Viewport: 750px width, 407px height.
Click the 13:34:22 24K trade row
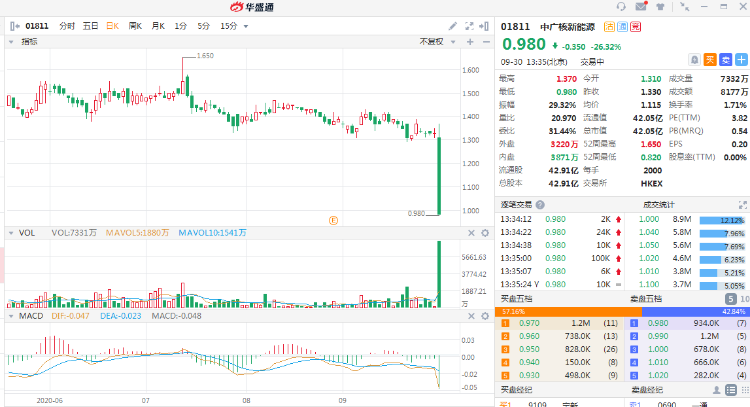click(561, 232)
